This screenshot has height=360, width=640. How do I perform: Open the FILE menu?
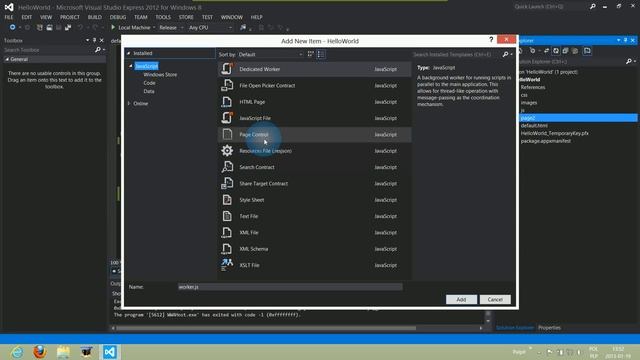pyautogui.click(x=9, y=17)
